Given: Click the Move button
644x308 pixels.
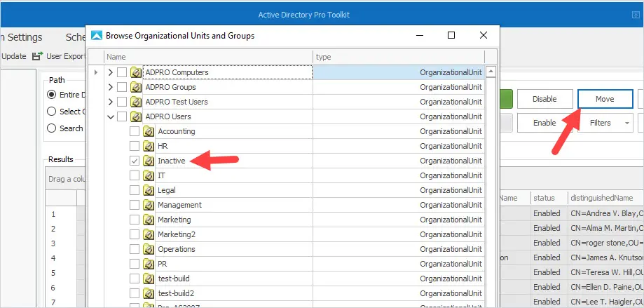Looking at the screenshot, I should (x=605, y=99).
